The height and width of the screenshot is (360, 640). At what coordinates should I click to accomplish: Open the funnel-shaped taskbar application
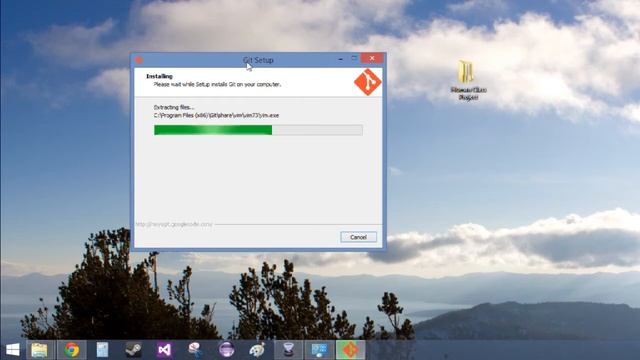288,350
